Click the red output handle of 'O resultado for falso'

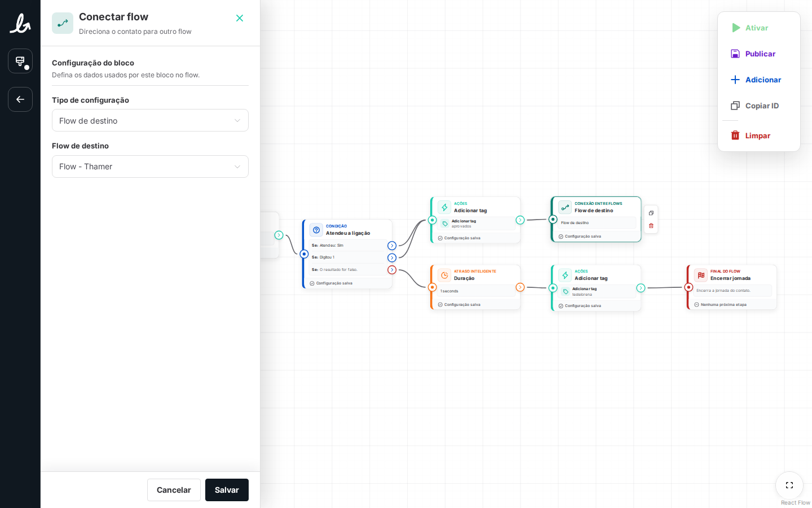point(392,270)
